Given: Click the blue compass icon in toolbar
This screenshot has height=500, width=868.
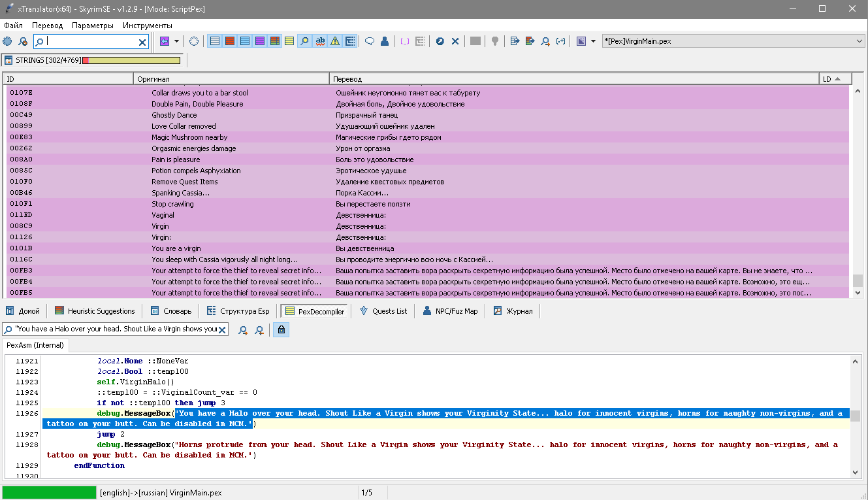Looking at the screenshot, I should pos(440,41).
